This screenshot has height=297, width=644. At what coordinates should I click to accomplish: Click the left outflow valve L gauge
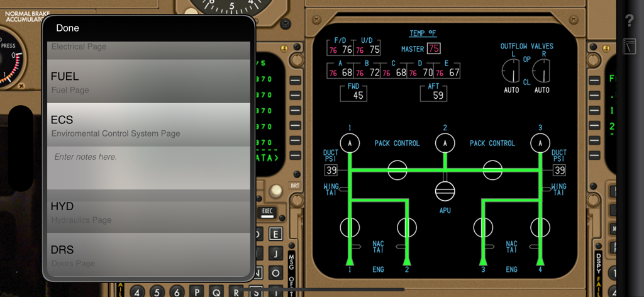511,70
